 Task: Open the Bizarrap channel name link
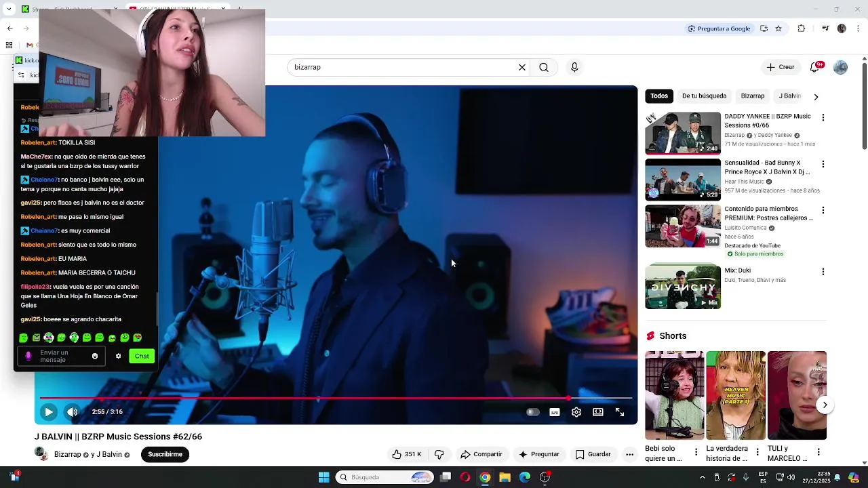[x=67, y=455]
